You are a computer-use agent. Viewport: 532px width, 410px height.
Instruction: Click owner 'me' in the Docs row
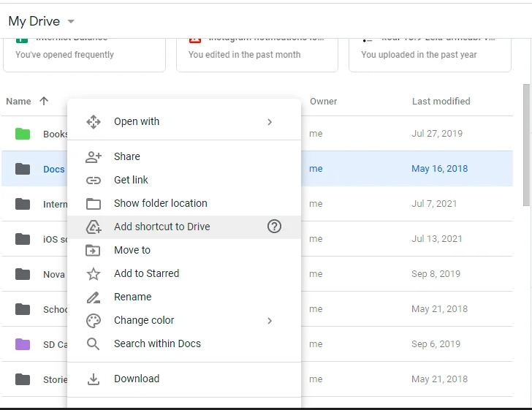click(316, 169)
